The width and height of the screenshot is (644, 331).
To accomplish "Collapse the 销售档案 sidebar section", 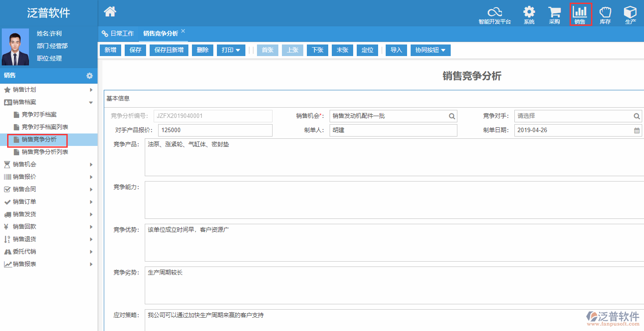I will click(48, 102).
